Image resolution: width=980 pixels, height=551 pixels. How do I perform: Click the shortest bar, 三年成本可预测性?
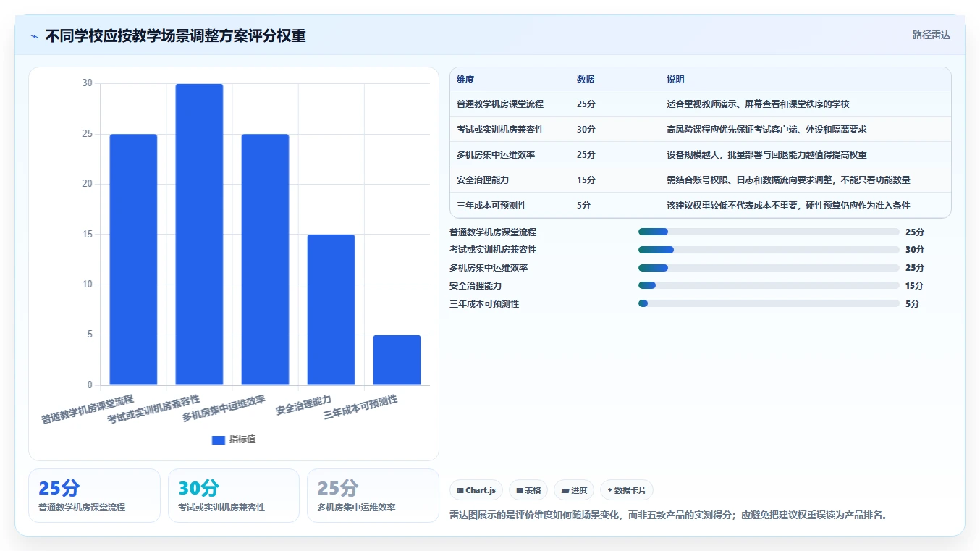pyautogui.click(x=397, y=360)
